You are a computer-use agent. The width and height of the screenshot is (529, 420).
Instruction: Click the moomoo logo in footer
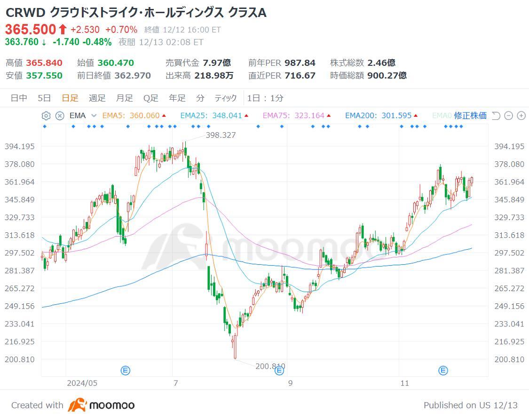101,405
